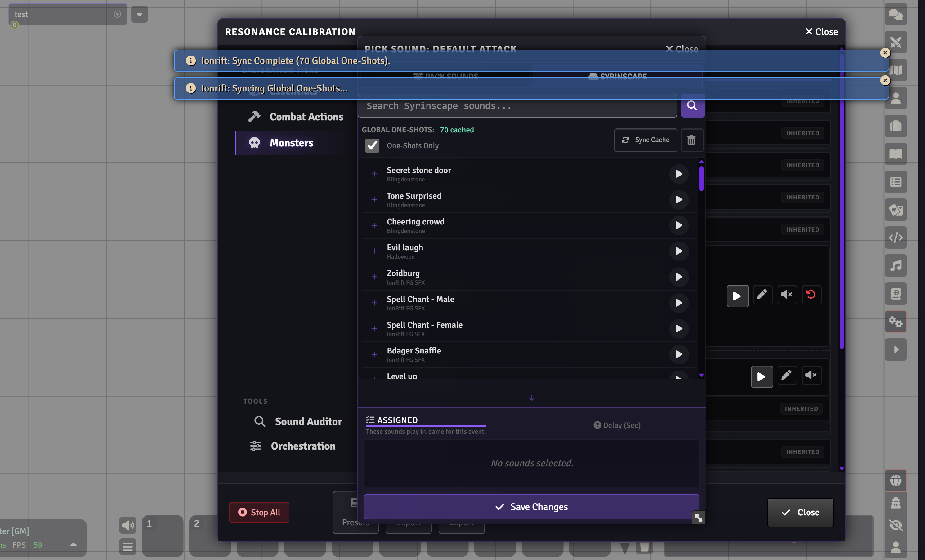Image resolution: width=925 pixels, height=560 pixels.
Task: Click the magnifier search button
Action: tap(692, 106)
